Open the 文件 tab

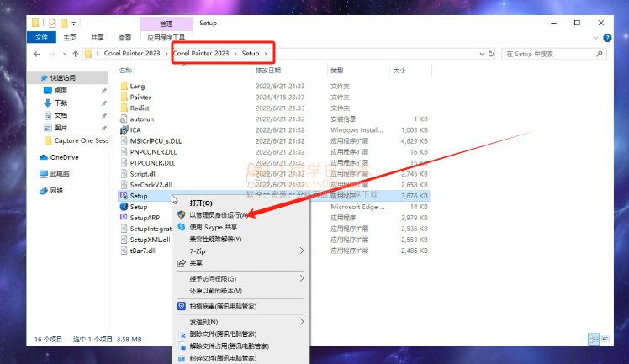click(x=42, y=37)
